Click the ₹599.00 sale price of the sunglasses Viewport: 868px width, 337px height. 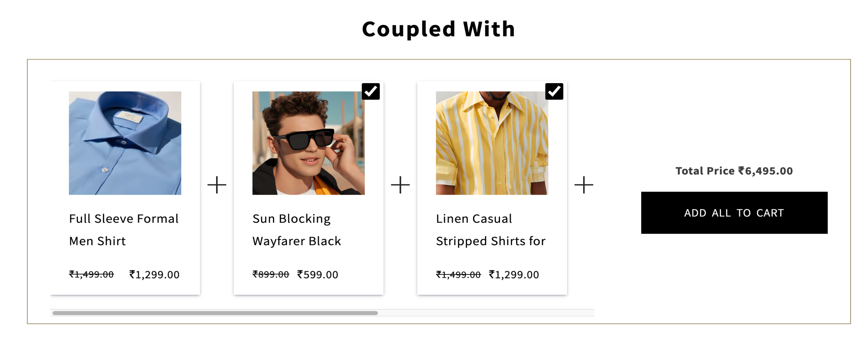pyautogui.click(x=317, y=275)
